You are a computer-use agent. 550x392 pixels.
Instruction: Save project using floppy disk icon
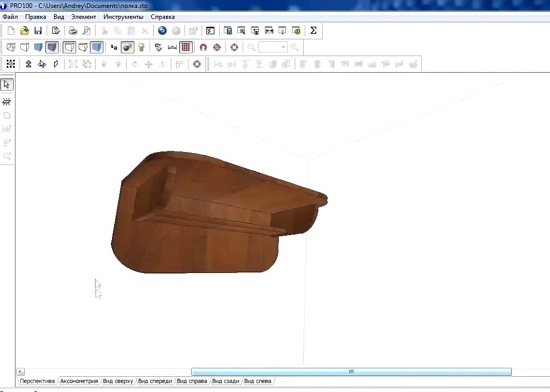click(38, 31)
